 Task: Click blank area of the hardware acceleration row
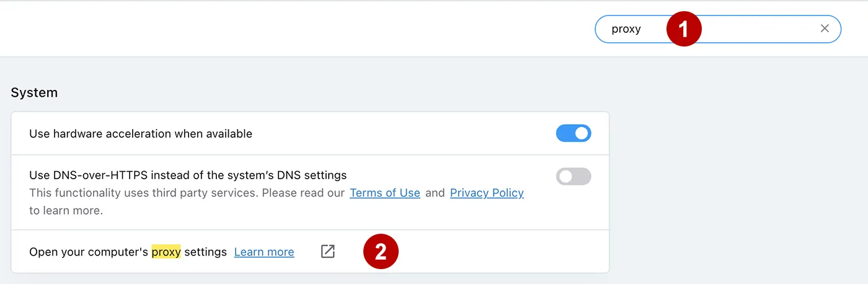click(403, 133)
